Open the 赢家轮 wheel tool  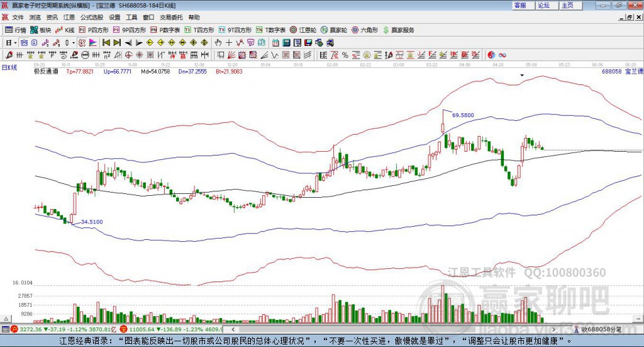pos(334,30)
